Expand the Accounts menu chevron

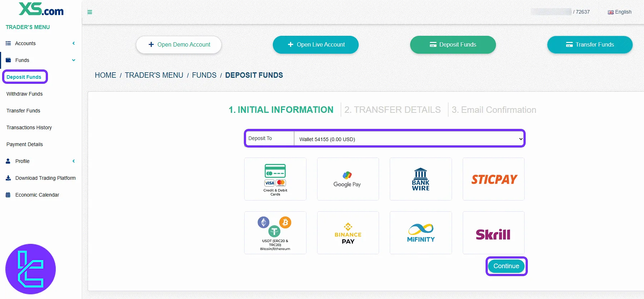click(x=74, y=43)
